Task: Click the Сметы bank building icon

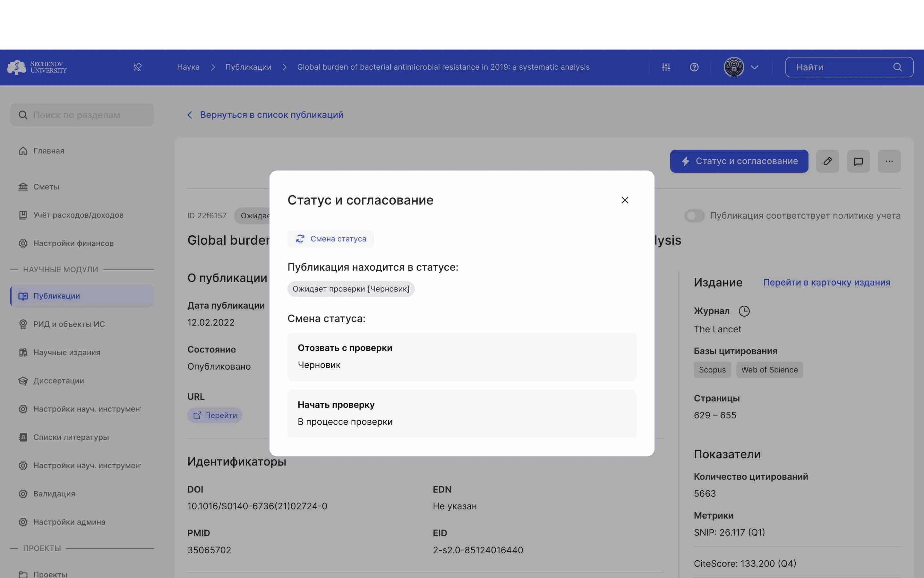Action: (23, 187)
